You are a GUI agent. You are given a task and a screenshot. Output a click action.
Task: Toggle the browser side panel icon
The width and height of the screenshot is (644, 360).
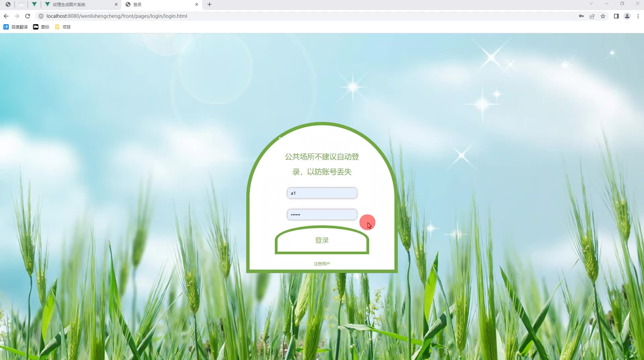[x=616, y=16]
